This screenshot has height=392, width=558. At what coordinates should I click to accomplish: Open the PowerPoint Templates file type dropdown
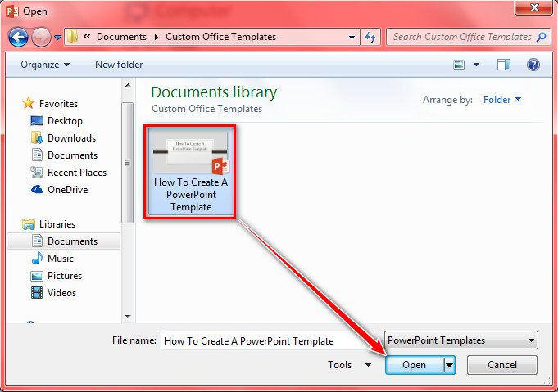click(x=460, y=340)
